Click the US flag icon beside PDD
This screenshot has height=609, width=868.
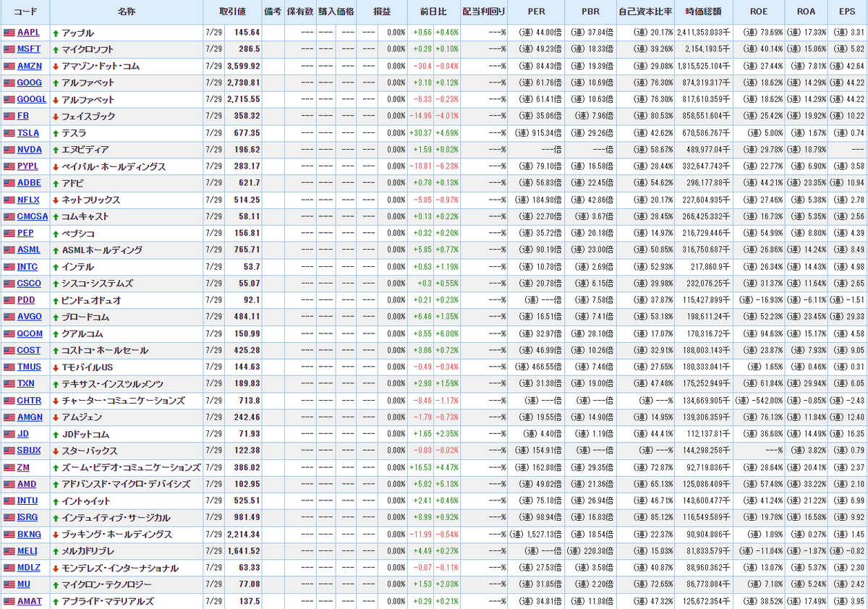point(9,300)
